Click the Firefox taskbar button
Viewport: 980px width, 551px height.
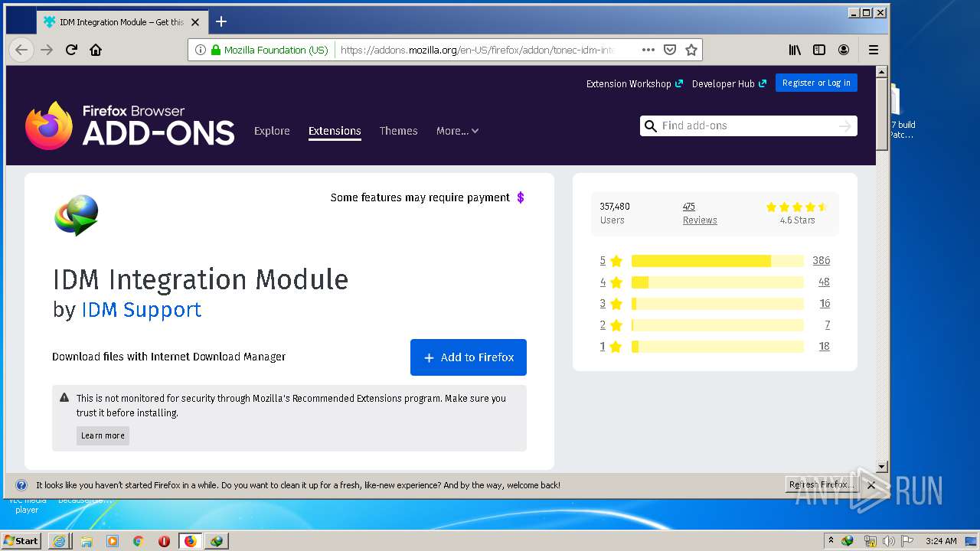190,541
